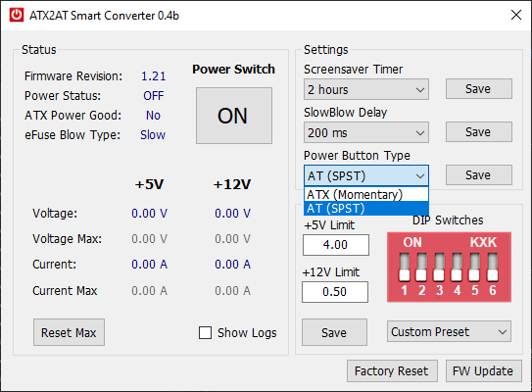The image size is (532, 392).
Task: Enable the Show Logs checkbox
Action: tap(205, 333)
